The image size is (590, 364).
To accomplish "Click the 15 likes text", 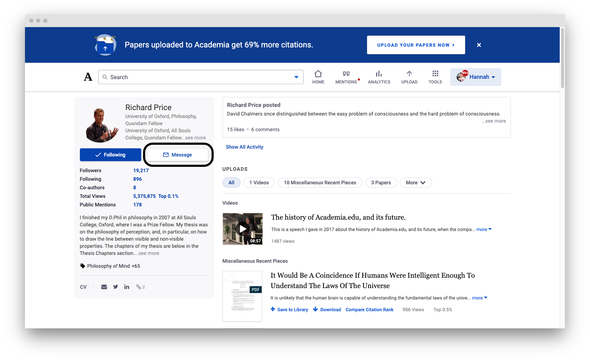I will pos(236,129).
